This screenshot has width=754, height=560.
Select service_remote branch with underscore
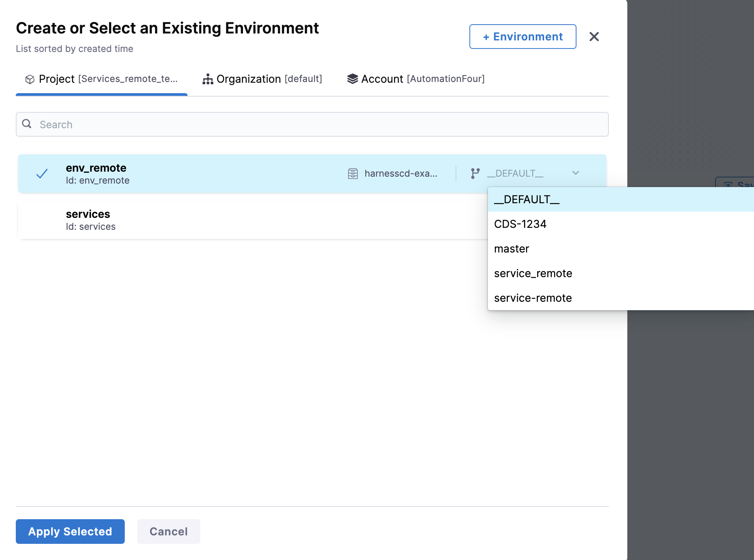click(533, 273)
